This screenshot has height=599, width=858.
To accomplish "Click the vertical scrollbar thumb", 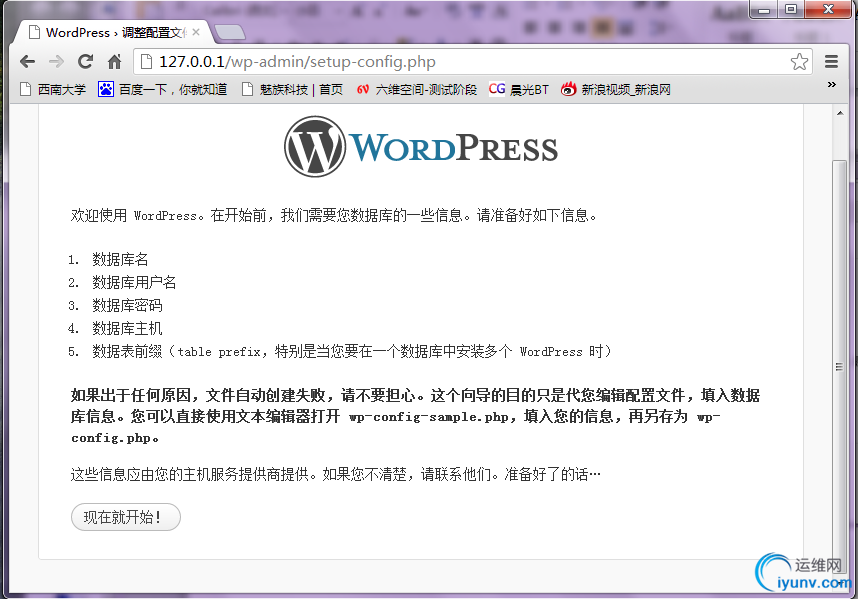I will [839, 367].
